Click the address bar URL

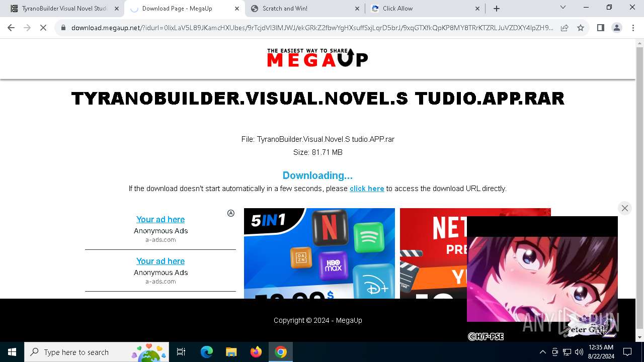click(x=312, y=28)
